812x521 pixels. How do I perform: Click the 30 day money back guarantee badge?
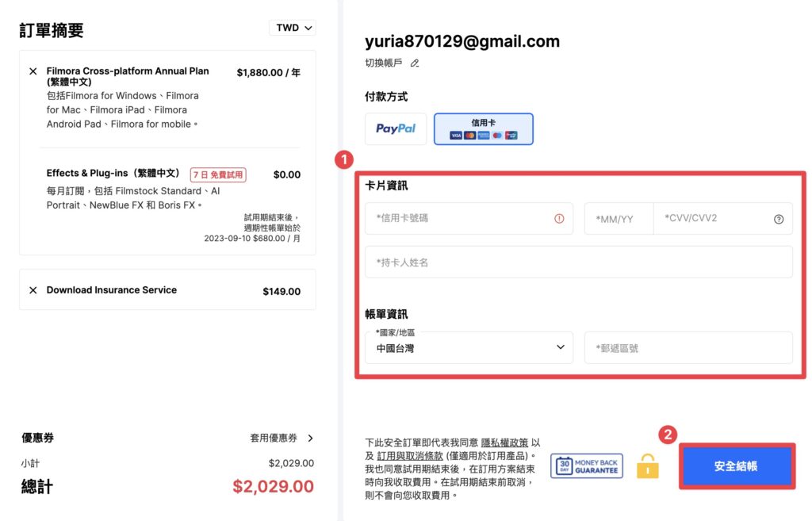[x=587, y=466]
